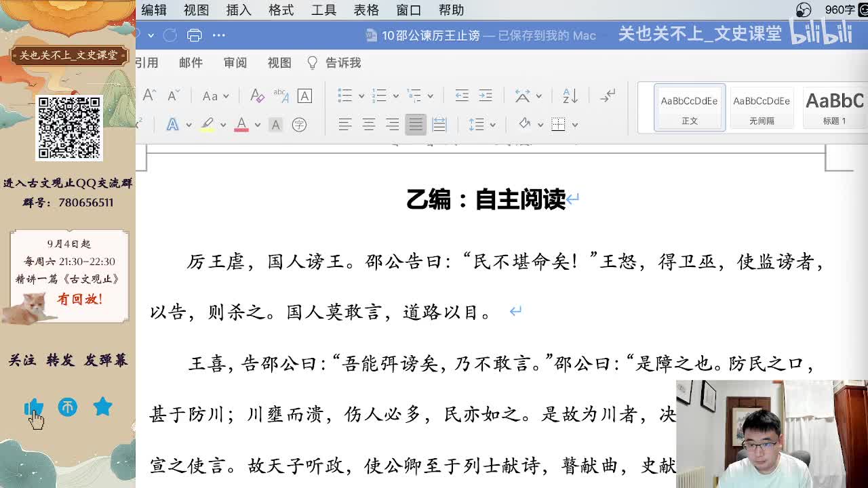Sort the text with A-Z icon
The height and width of the screenshot is (488, 868).
pyautogui.click(x=570, y=96)
